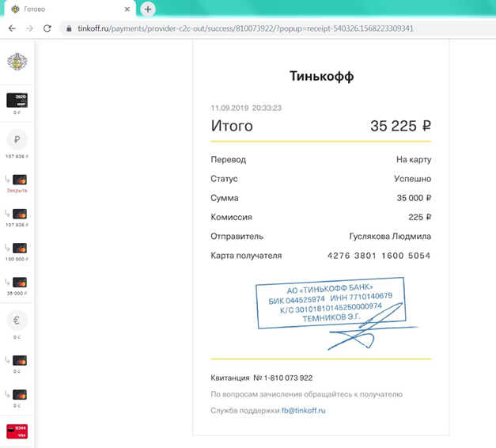Open Mastercard card with 35 000 ₽ balance
This screenshot has width=496, height=448.
coord(20,282)
